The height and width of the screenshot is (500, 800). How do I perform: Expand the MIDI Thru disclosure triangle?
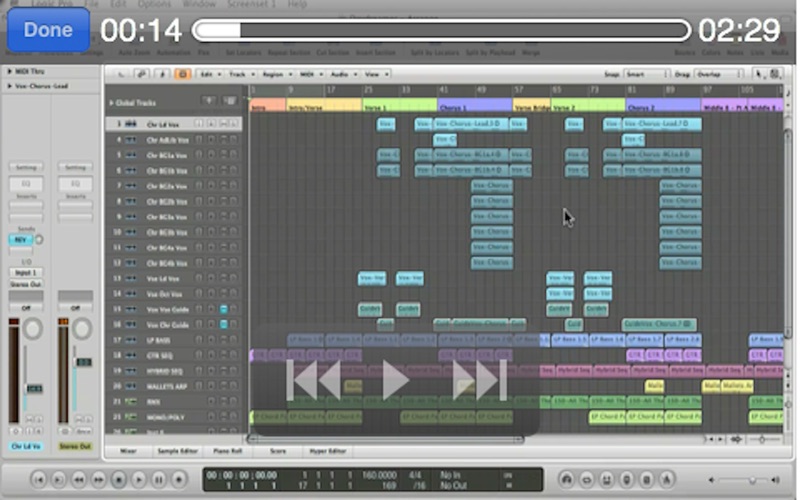[x=10, y=71]
